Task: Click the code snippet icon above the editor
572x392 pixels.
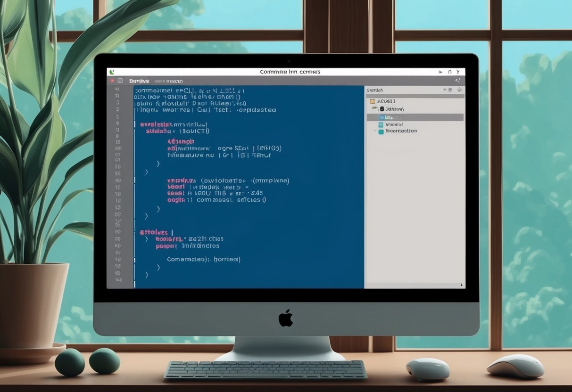Action: tap(457, 80)
